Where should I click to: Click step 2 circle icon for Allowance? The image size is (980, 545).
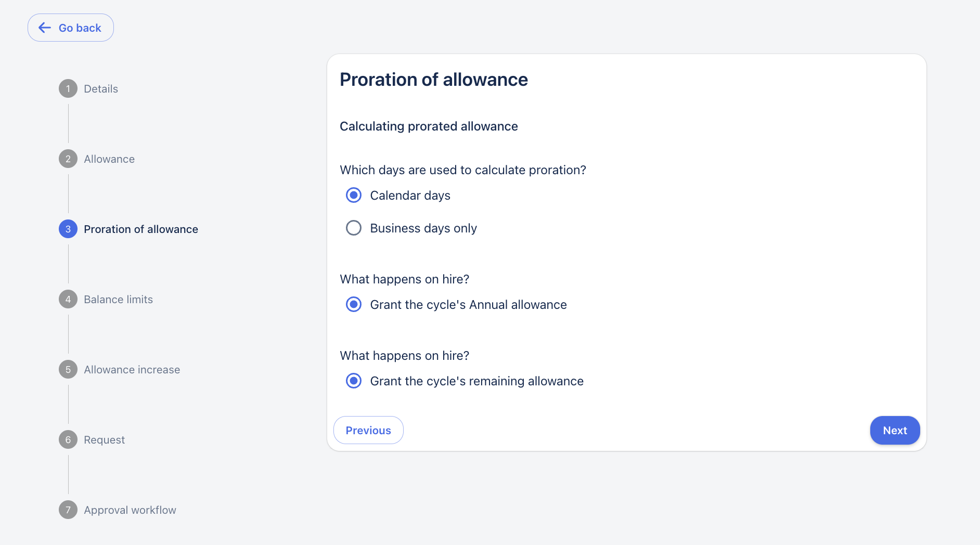point(68,159)
